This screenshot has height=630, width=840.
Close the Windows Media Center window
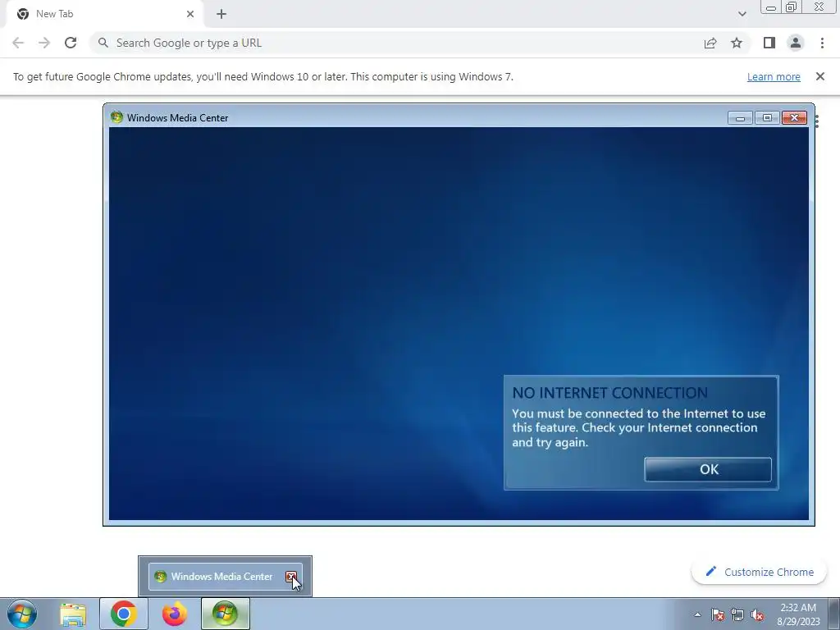[x=794, y=118]
